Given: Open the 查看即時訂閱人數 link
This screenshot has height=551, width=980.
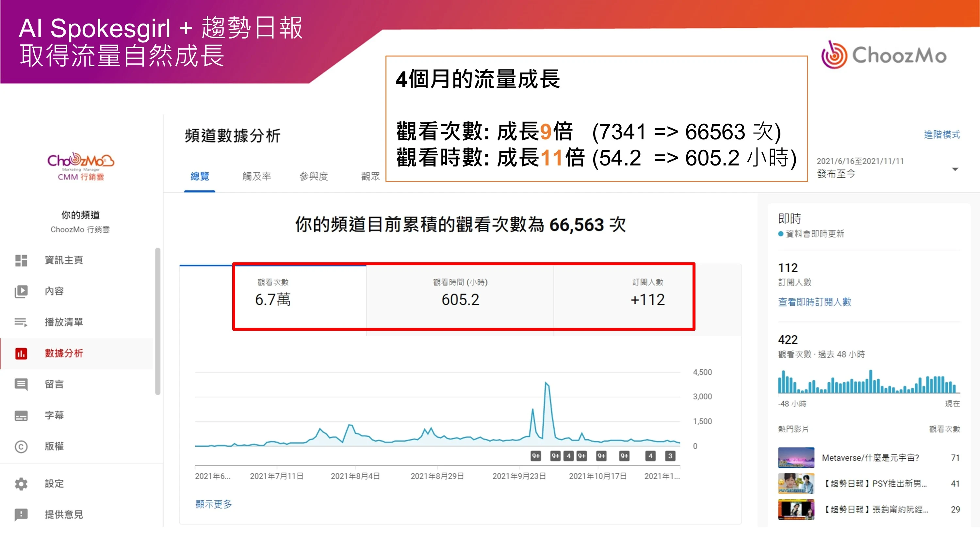Looking at the screenshot, I should [x=814, y=302].
